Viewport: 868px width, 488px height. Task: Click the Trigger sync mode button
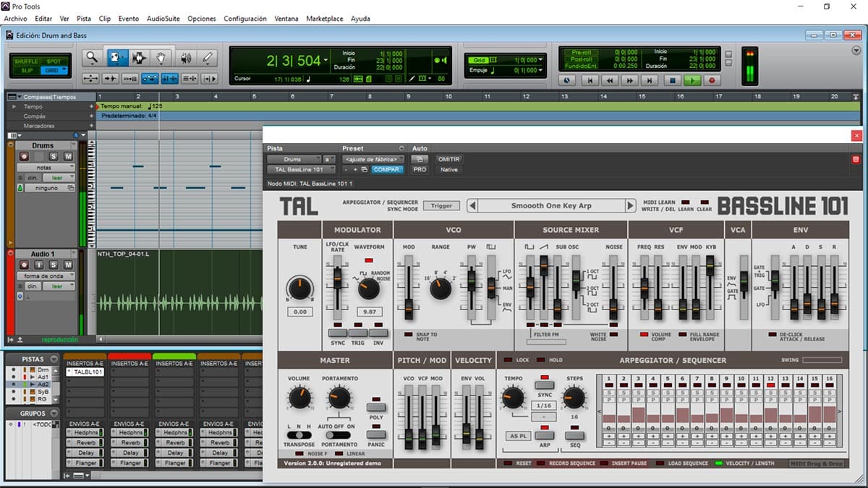[441, 206]
